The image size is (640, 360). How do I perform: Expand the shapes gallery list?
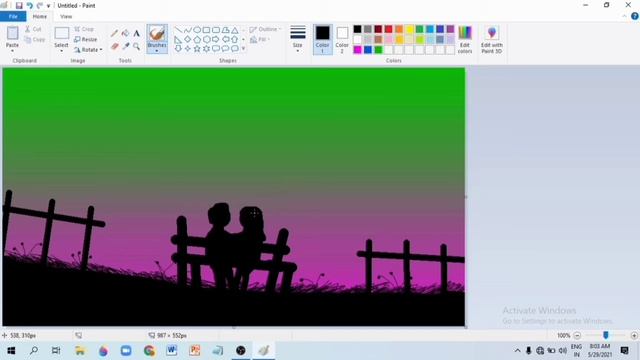point(244,49)
